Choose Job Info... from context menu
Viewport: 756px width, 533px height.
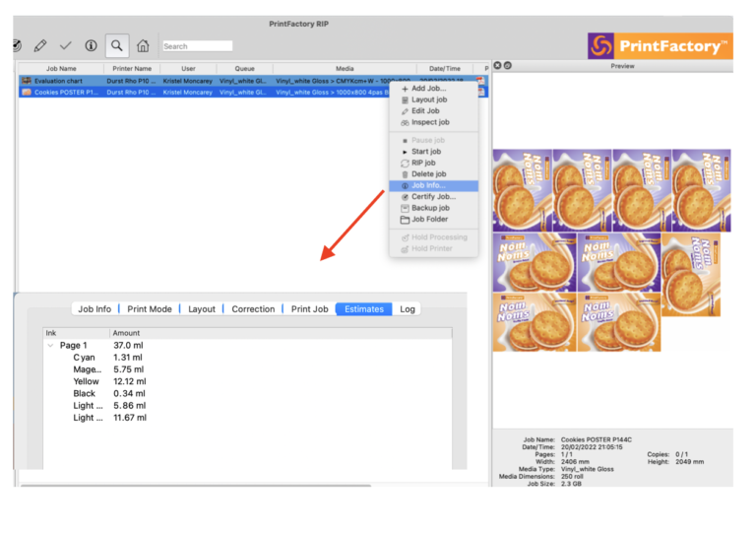point(433,185)
